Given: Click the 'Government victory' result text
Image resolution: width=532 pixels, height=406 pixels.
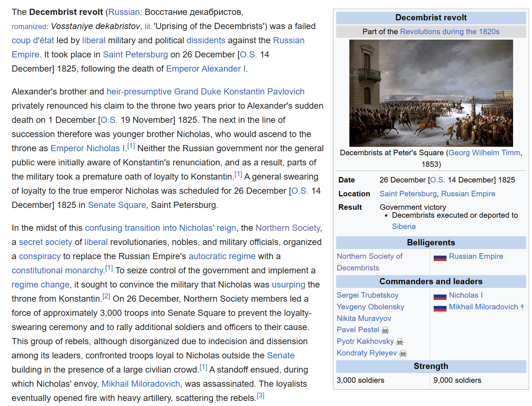Looking at the screenshot, I should point(413,207).
